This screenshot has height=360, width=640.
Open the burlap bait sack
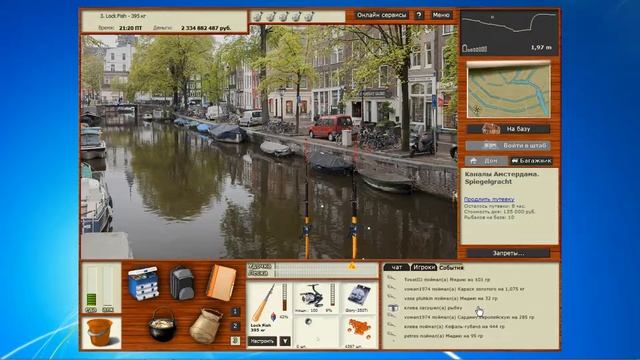[206, 325]
